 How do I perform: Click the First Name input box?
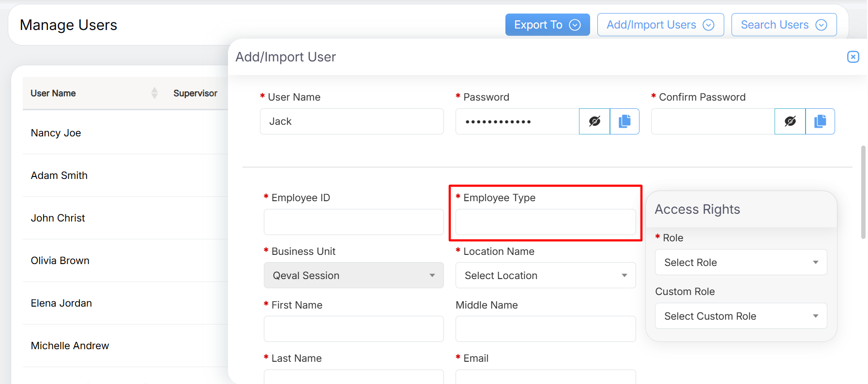point(353,329)
